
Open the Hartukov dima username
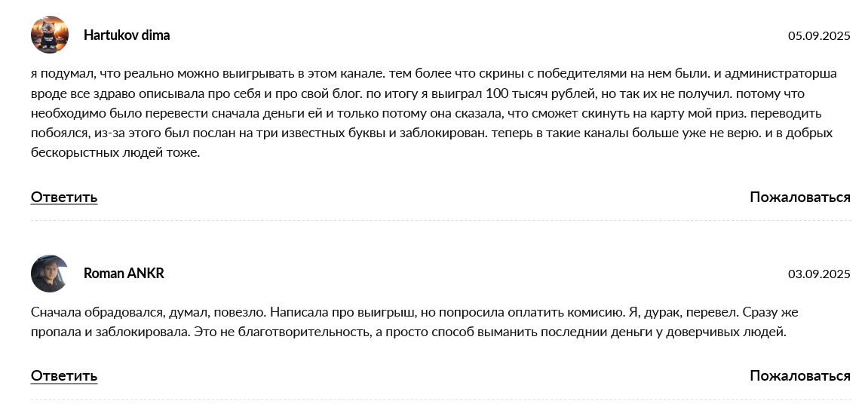(127, 35)
